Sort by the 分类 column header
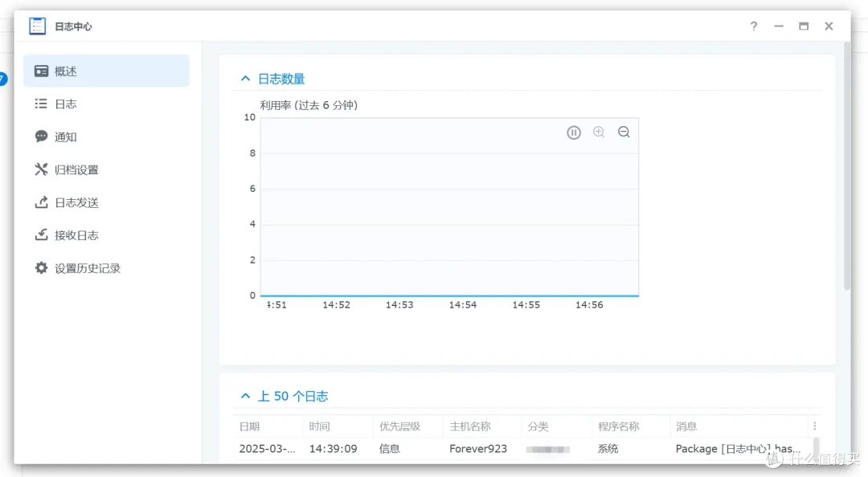 click(556, 426)
